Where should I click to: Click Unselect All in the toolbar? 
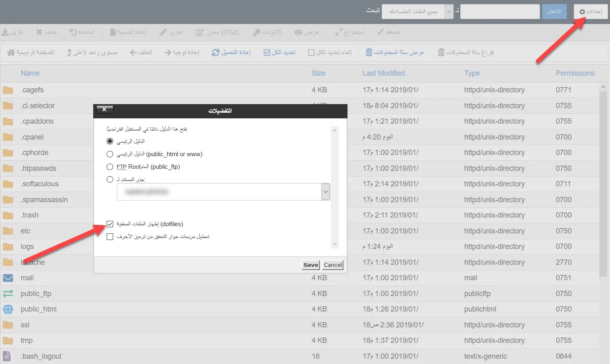330,52
